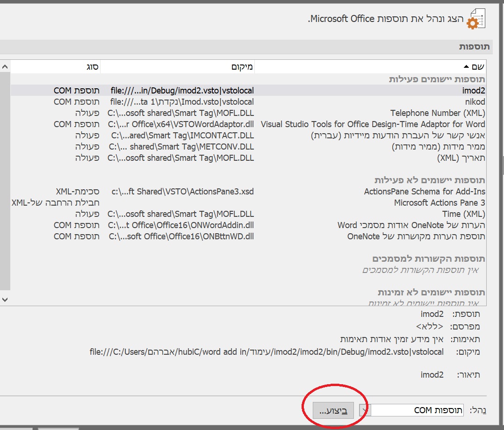Click the VSTOWordAdaptor.dll location cell
The height and width of the screenshot is (430, 504).
[180, 124]
